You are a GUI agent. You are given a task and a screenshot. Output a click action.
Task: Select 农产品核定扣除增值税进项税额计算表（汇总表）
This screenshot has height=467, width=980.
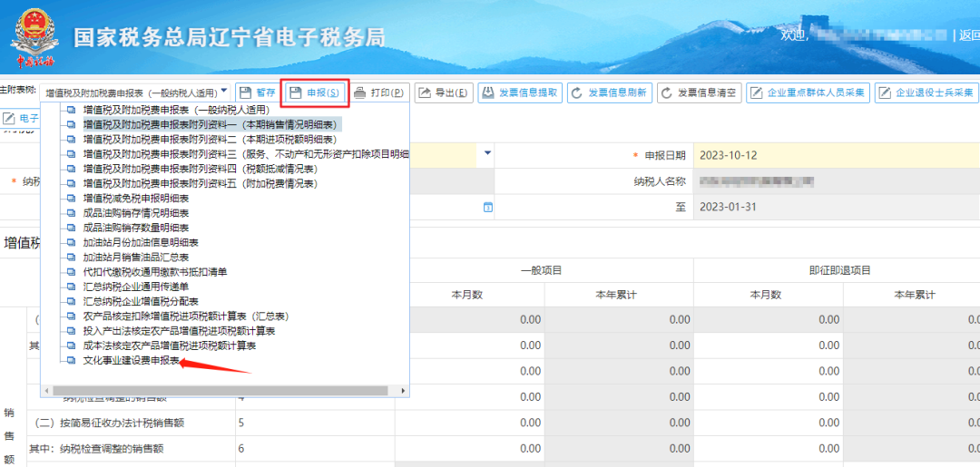pos(186,316)
